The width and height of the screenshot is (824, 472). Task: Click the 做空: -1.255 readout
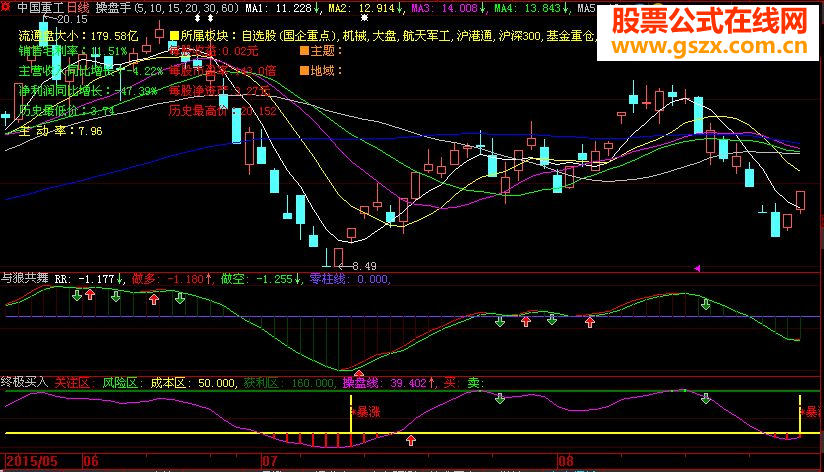[x=256, y=279]
